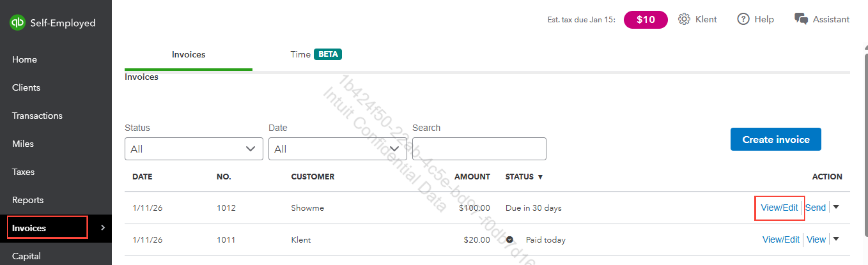Click the paid checkmark icon for invoice 1011

pos(510,240)
